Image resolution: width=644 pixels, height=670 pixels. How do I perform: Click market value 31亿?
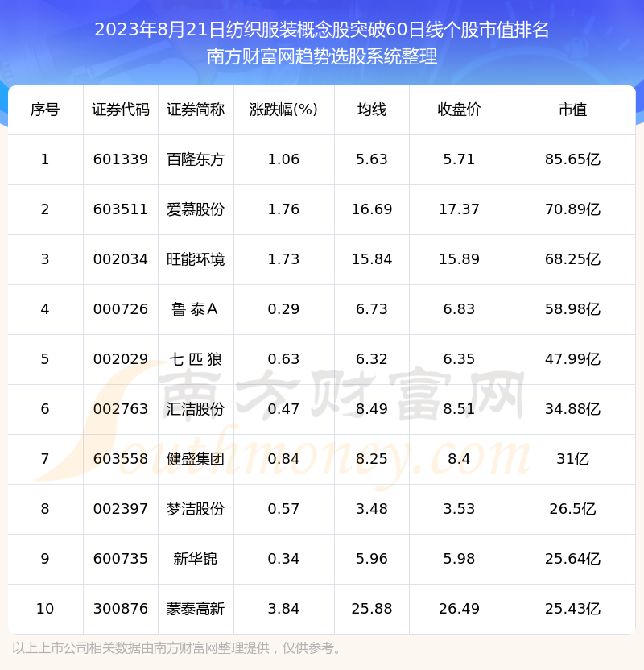[572, 459]
